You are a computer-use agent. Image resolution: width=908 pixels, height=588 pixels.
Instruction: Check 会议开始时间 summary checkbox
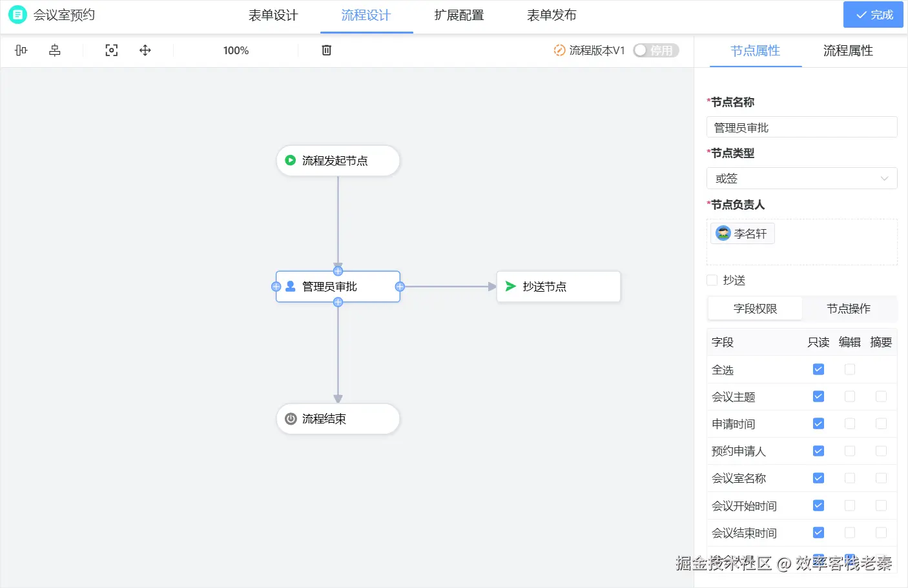[881, 505]
